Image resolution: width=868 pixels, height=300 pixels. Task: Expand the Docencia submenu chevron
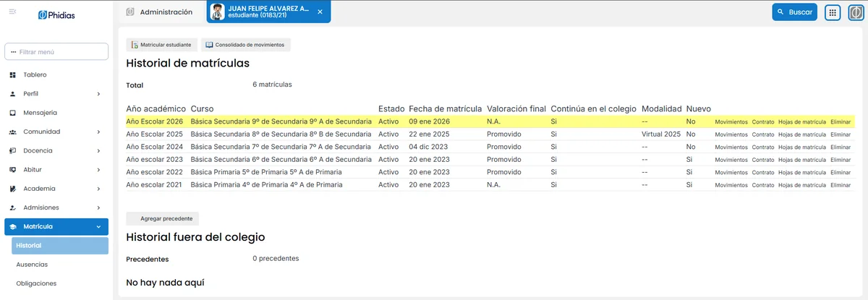point(98,151)
